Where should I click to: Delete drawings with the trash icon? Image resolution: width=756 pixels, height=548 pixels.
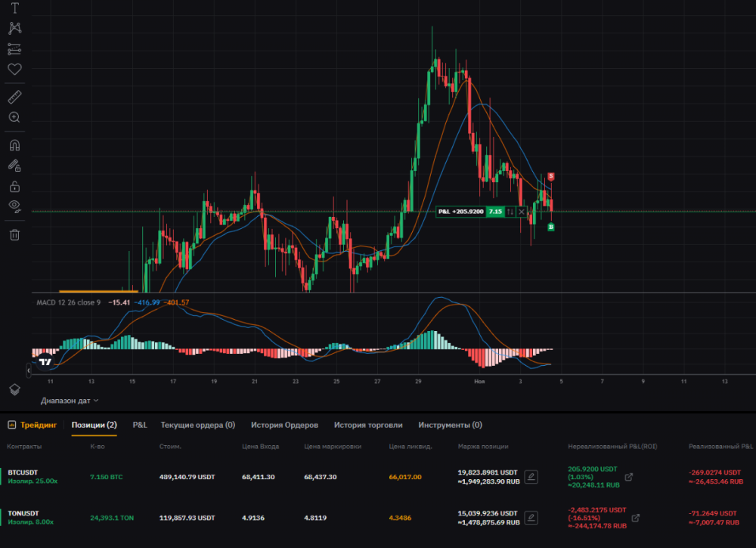(x=14, y=234)
